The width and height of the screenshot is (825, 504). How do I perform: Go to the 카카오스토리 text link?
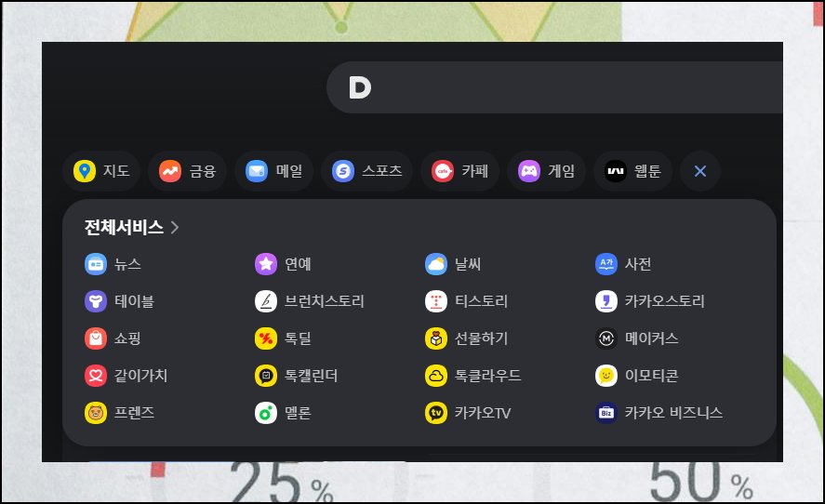coord(664,301)
